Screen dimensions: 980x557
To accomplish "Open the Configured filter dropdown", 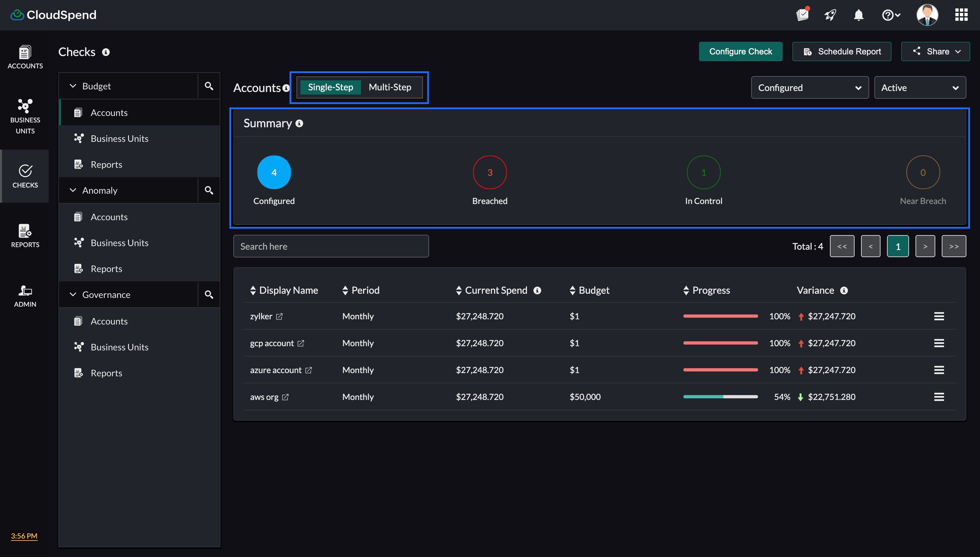I will (x=810, y=88).
